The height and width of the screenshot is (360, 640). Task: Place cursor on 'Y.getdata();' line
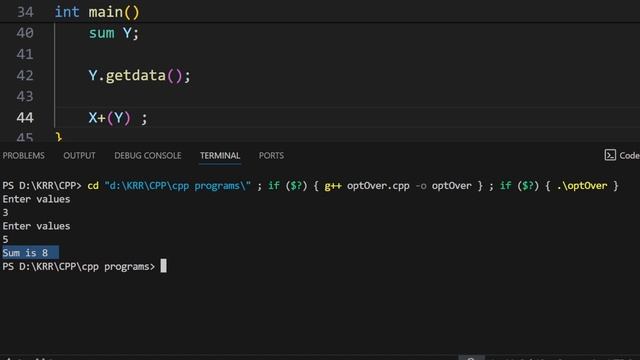pos(140,76)
